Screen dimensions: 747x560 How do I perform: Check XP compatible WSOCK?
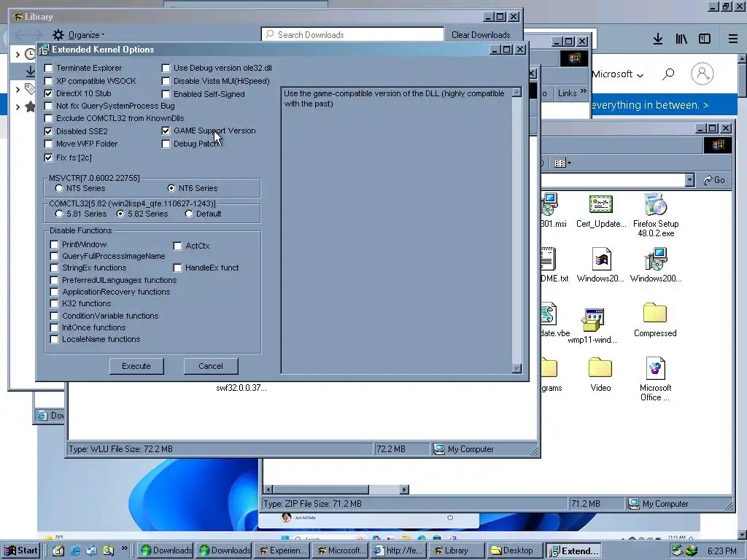click(x=49, y=81)
